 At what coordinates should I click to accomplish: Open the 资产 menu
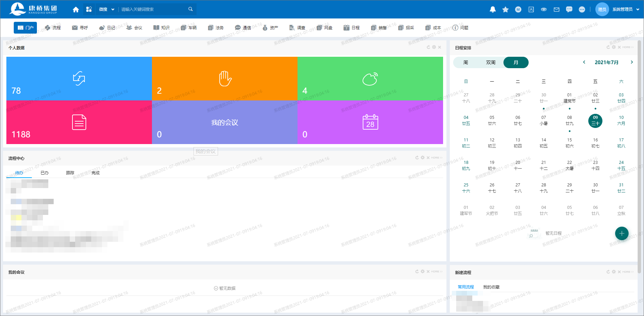[270, 28]
